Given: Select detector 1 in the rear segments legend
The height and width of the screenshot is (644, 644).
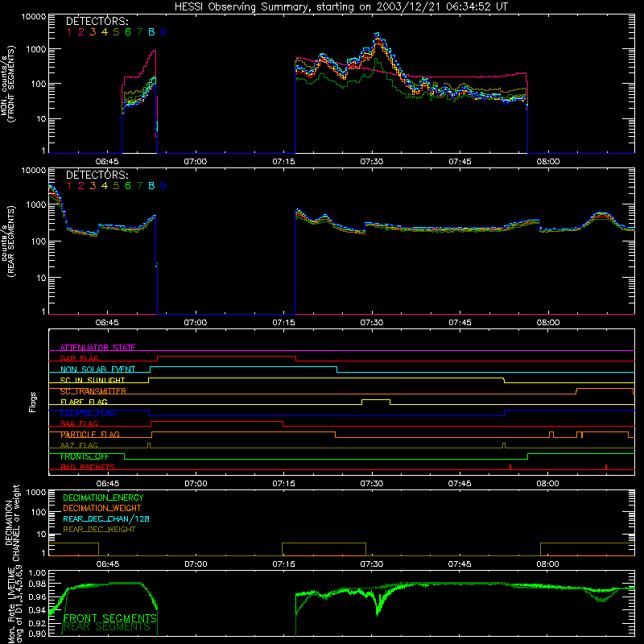Looking at the screenshot, I should pos(69,186).
